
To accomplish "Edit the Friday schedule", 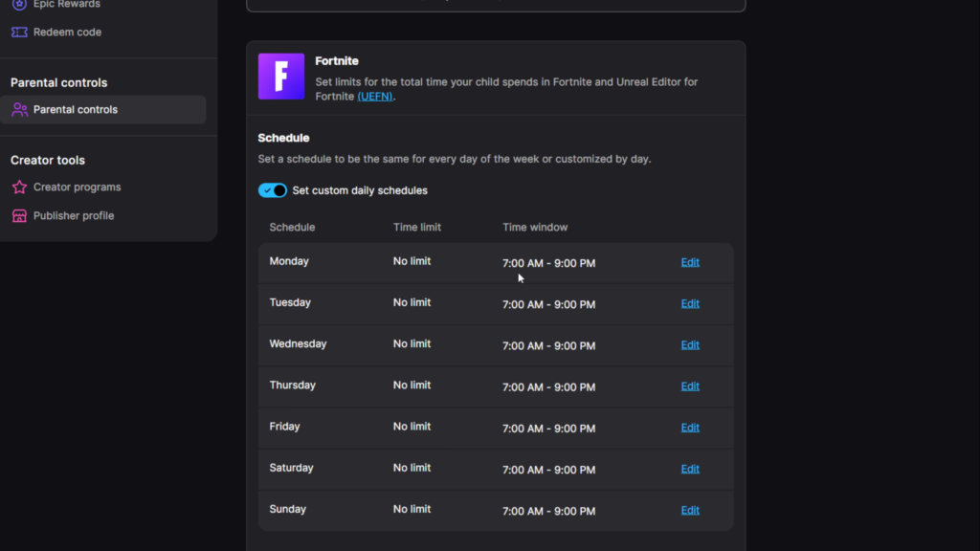I will 690,428.
